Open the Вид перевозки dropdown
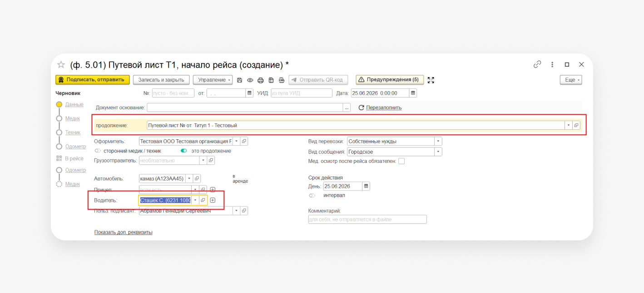Viewport: 644px width, 293px height. point(438,141)
